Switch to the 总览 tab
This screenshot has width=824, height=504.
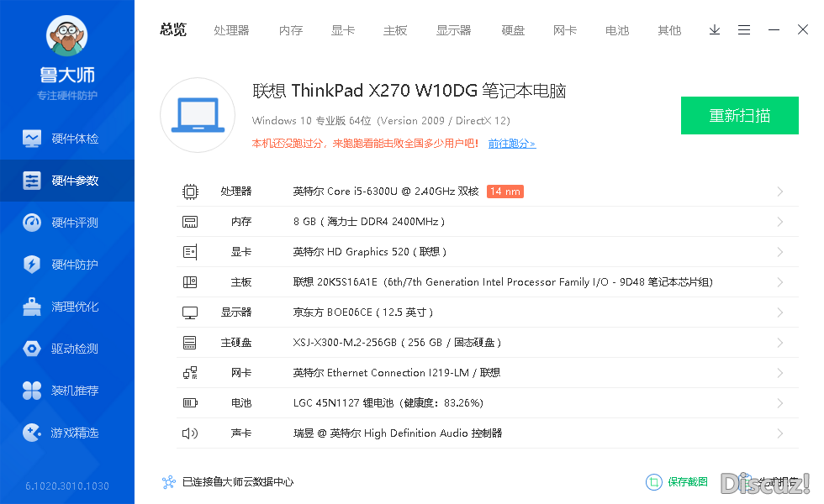coord(173,30)
